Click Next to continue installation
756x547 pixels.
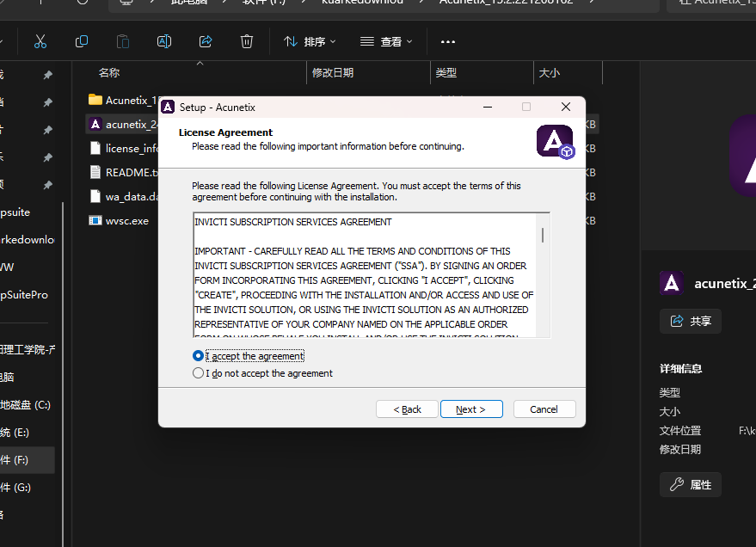(x=471, y=409)
